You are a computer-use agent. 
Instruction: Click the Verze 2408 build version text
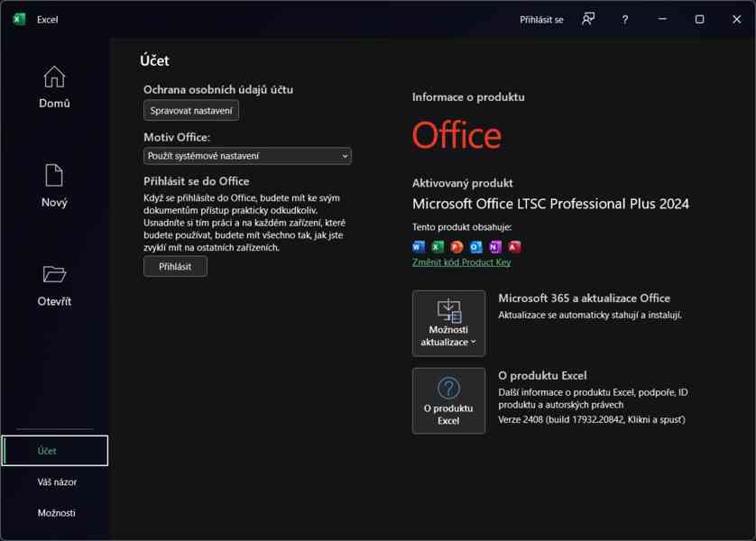tap(592, 419)
